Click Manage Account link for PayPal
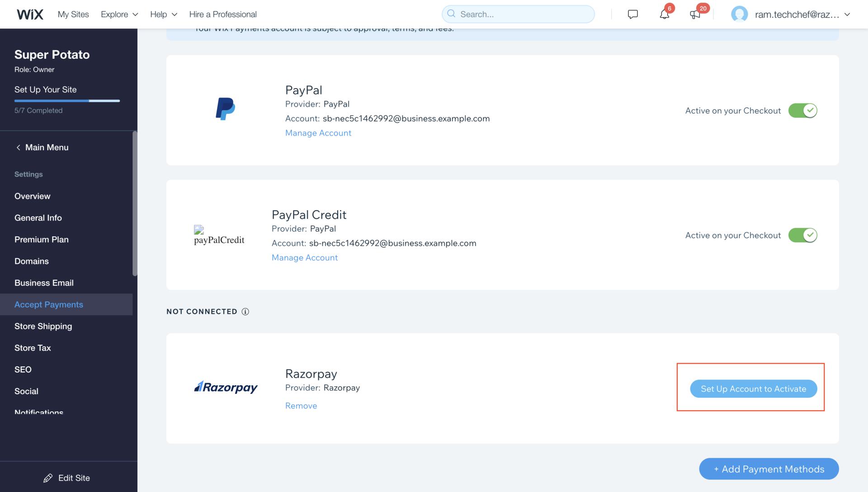The height and width of the screenshot is (492, 868). [x=318, y=132]
